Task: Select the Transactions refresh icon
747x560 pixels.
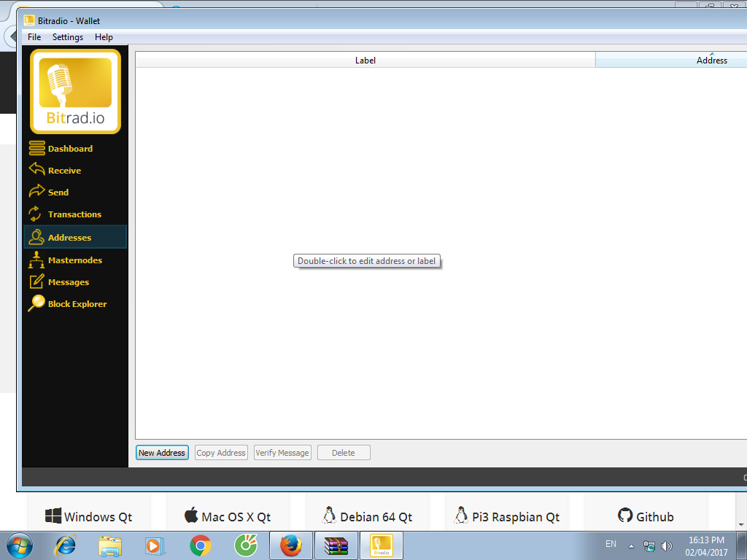Action: pyautogui.click(x=35, y=214)
